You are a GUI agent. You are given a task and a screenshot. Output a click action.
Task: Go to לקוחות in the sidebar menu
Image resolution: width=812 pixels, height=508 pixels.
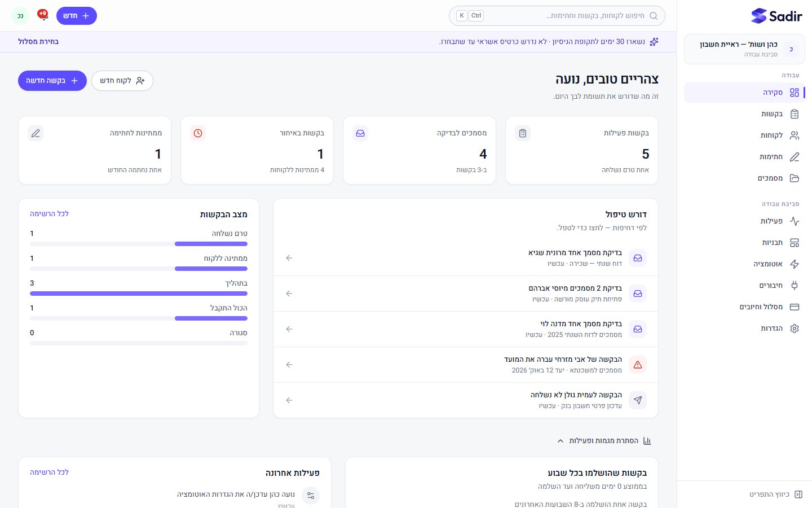pos(744,135)
